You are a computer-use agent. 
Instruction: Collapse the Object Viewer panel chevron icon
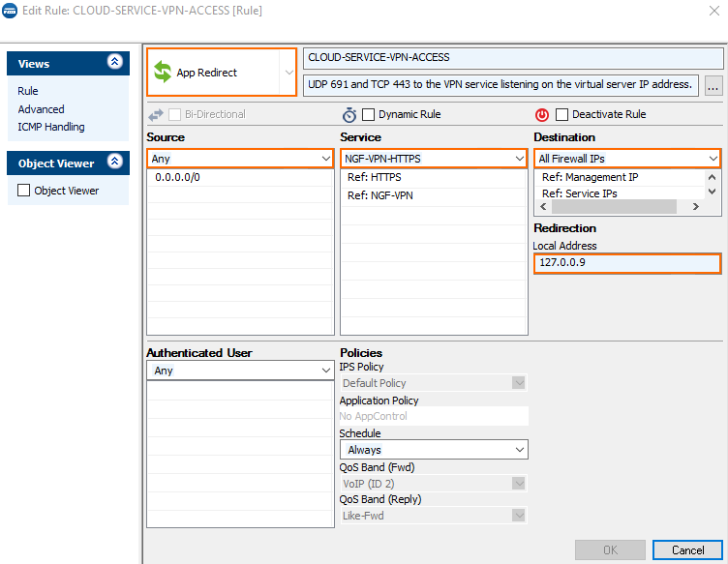tap(114, 162)
